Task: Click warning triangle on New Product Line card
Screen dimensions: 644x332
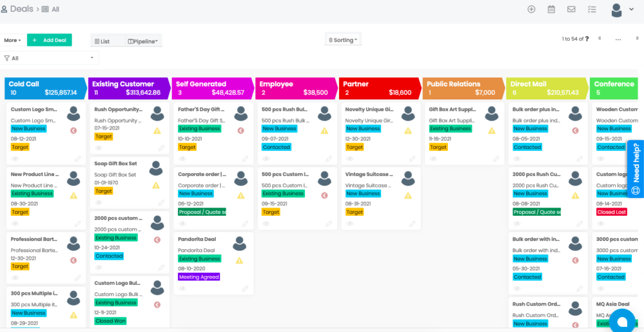Action: click(74, 196)
